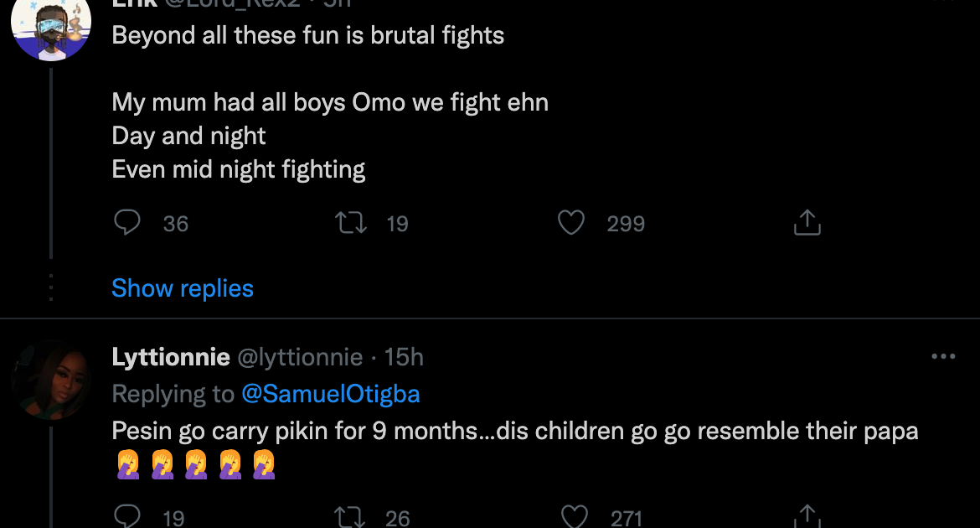The height and width of the screenshot is (528, 980).
Task: Click Lyttionnie's profile picture
Action: (50, 380)
